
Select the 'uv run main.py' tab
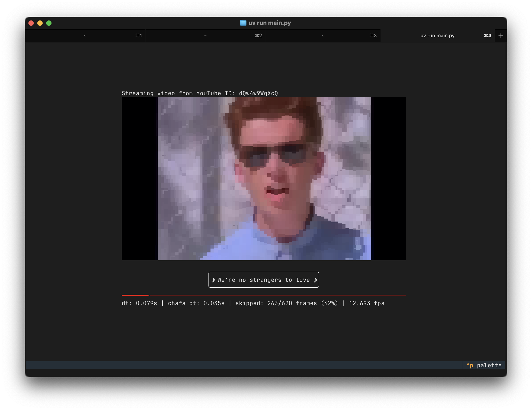[x=437, y=36]
